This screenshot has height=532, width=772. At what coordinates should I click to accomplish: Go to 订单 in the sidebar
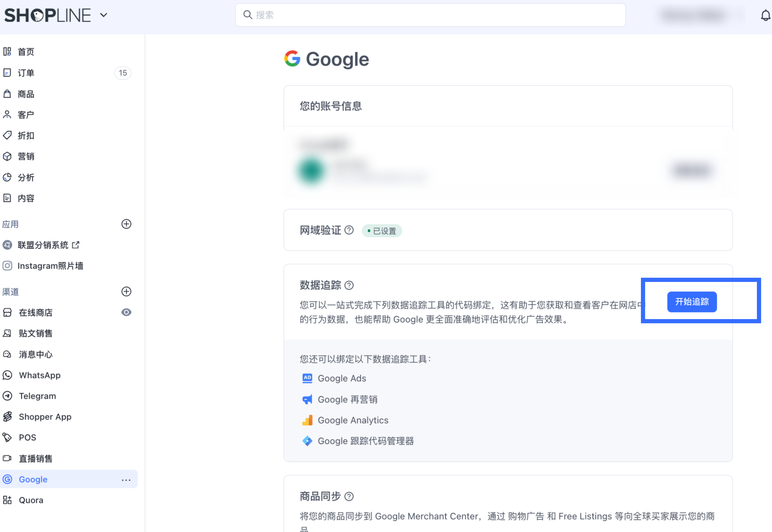click(x=26, y=73)
